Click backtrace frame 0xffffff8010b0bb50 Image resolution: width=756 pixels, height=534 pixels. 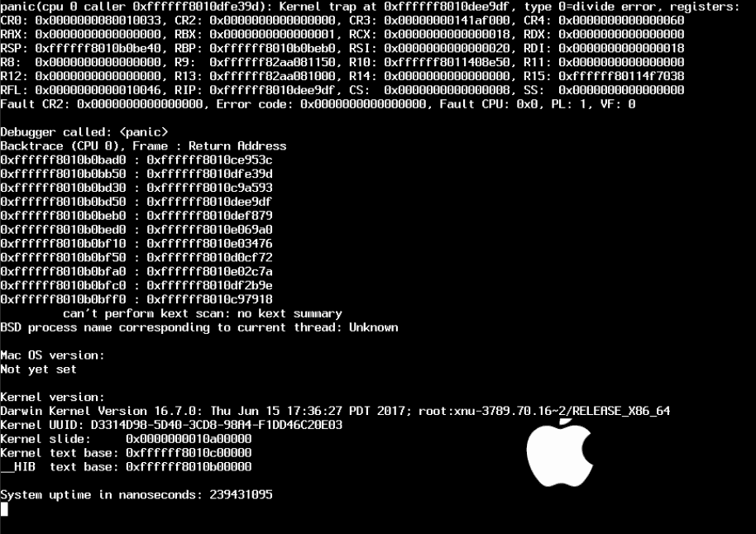point(63,174)
